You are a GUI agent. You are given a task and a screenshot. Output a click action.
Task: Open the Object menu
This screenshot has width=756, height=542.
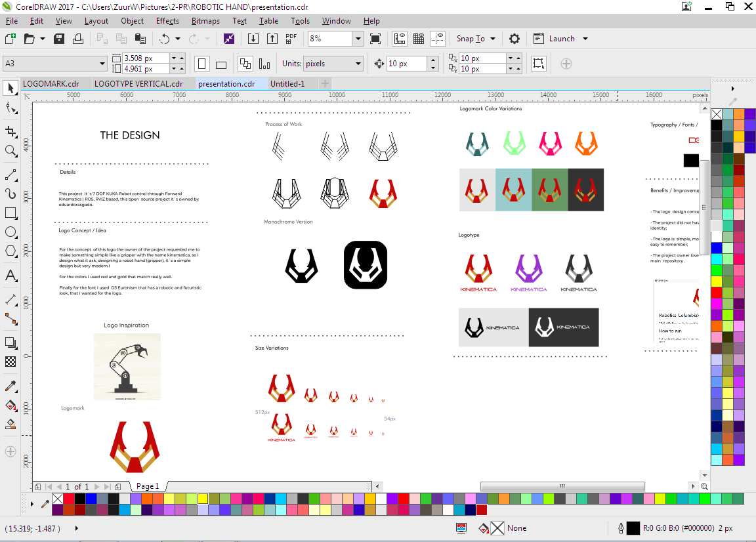[132, 21]
